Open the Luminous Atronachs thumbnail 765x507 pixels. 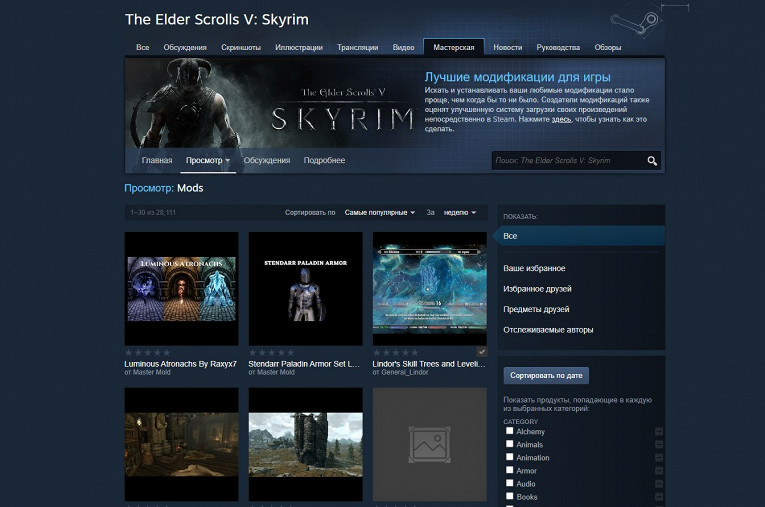tap(181, 289)
